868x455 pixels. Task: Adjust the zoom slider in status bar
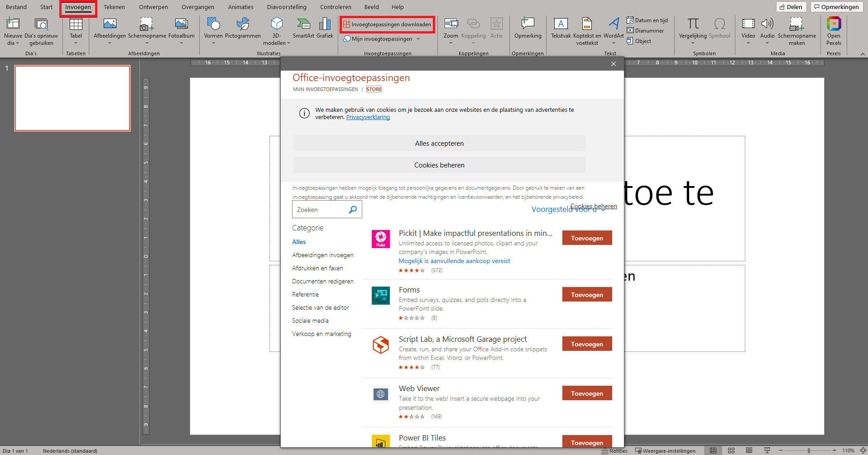coord(809,450)
